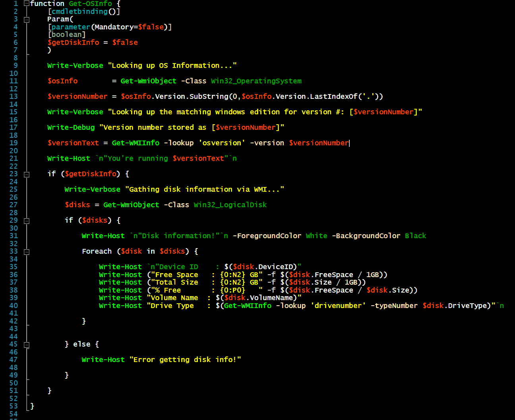This screenshot has height=420, width=515.
Task: Click the $false default value on line 6
Action: coord(125,42)
